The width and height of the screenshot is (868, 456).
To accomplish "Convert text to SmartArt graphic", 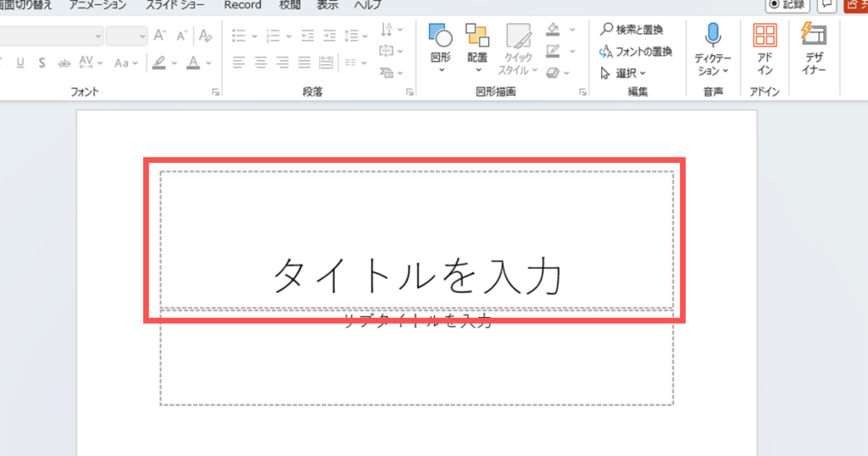I will pyautogui.click(x=392, y=73).
